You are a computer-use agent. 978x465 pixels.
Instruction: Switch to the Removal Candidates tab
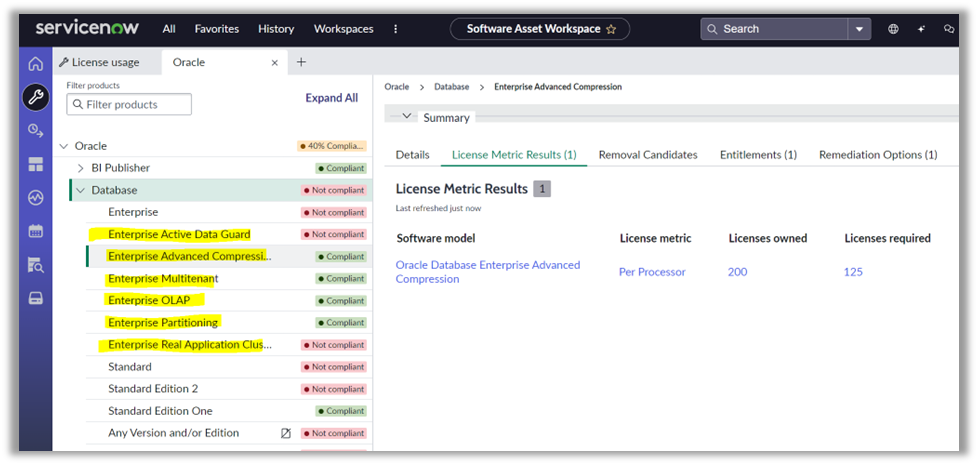648,155
